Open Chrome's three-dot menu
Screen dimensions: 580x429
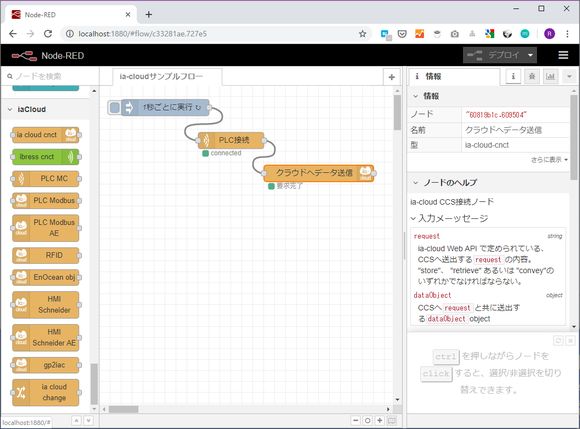coord(567,34)
